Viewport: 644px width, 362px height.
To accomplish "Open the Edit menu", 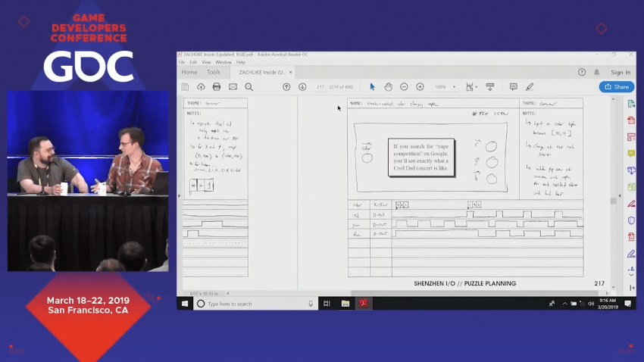I will coord(193,62).
